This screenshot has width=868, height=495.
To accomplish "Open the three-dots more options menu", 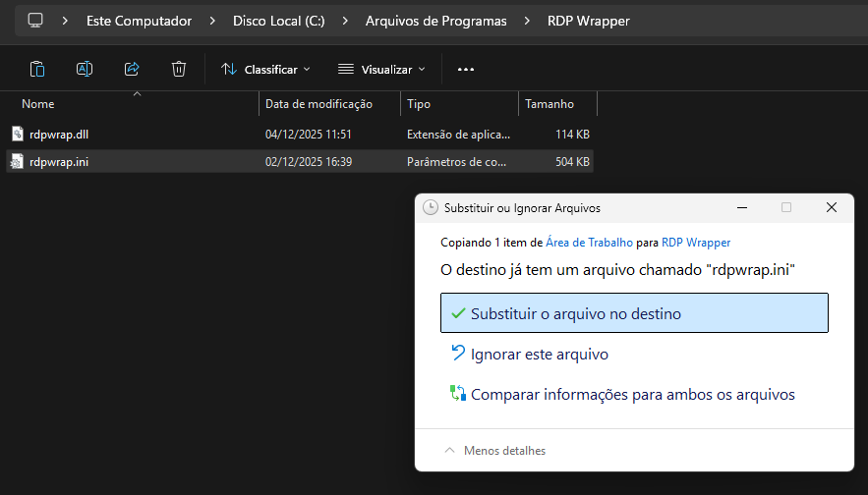I will [466, 70].
